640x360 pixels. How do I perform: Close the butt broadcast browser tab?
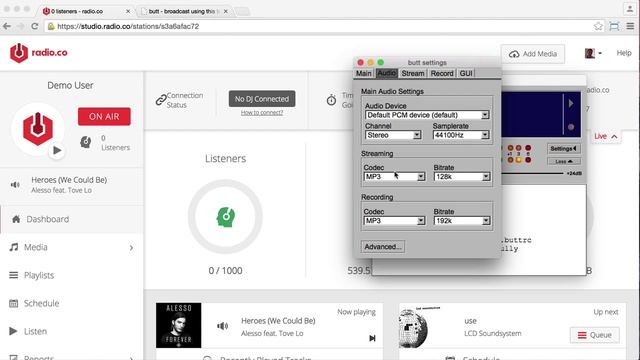tap(226, 11)
